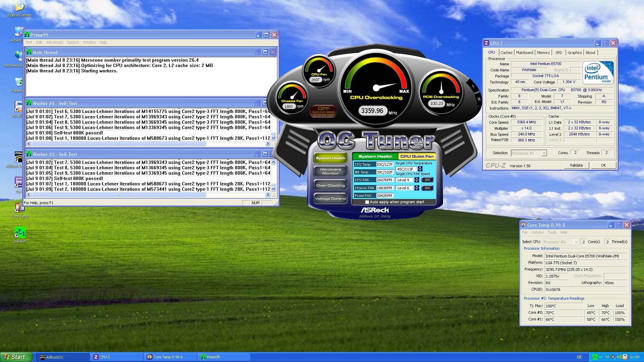Click the Prime95 icon in Worker #1 title bar

(29, 103)
